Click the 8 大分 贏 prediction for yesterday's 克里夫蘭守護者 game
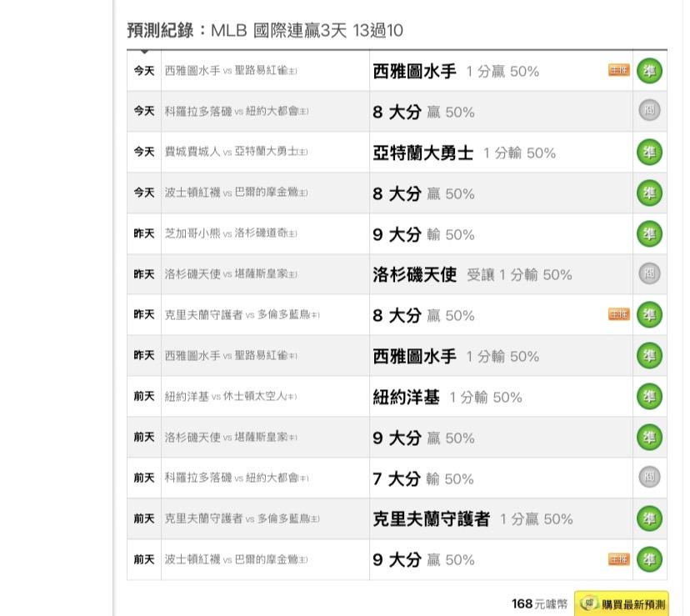Image resolution: width=690 pixels, height=616 pixels. (423, 316)
